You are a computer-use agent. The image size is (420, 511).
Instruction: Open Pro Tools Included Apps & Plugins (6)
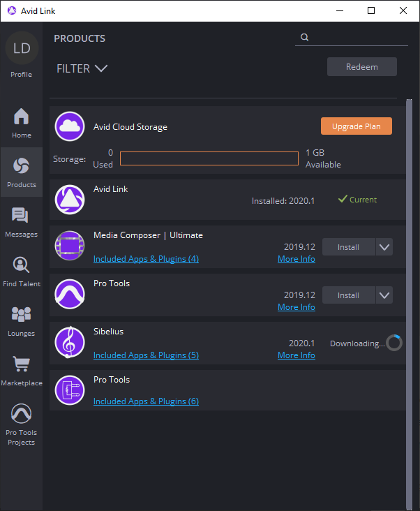coord(146,401)
